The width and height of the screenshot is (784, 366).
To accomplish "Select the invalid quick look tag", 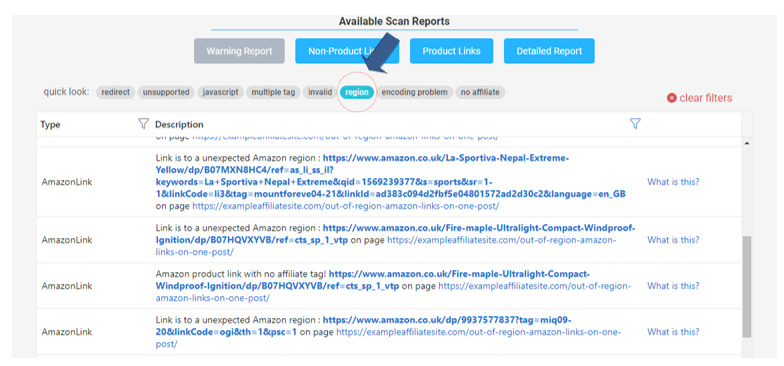I will (x=320, y=92).
